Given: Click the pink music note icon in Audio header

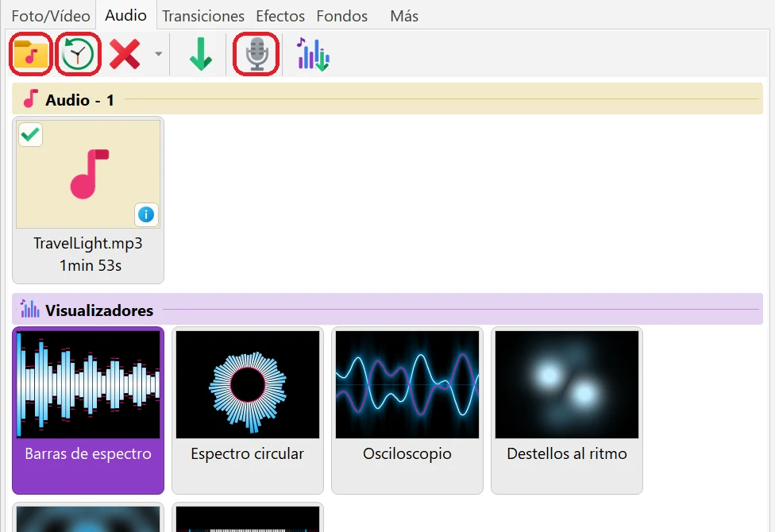Looking at the screenshot, I should tap(31, 98).
